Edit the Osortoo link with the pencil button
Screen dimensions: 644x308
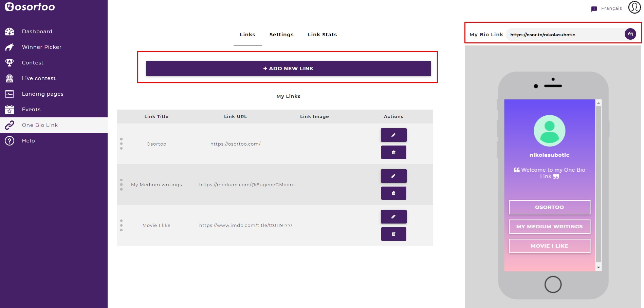coord(394,135)
